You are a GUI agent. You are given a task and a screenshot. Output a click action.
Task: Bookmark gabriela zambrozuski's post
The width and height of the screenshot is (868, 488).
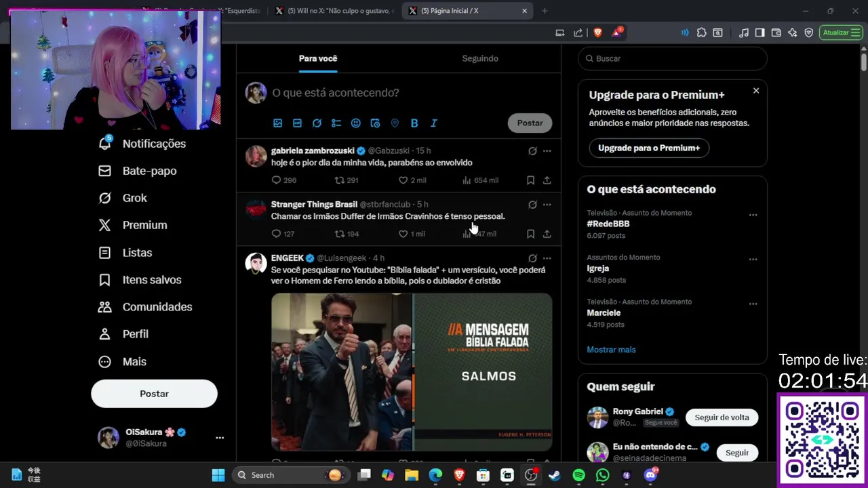coord(530,180)
